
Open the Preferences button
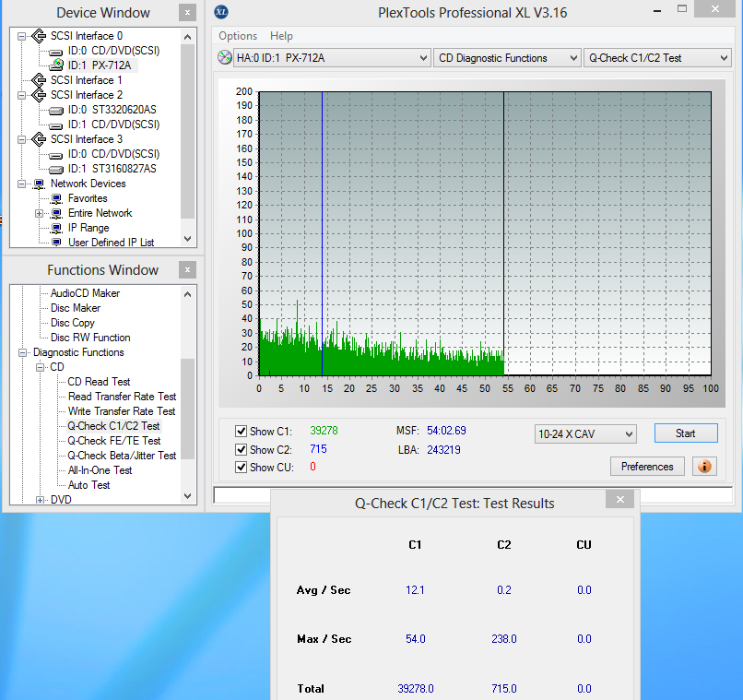pos(647,467)
